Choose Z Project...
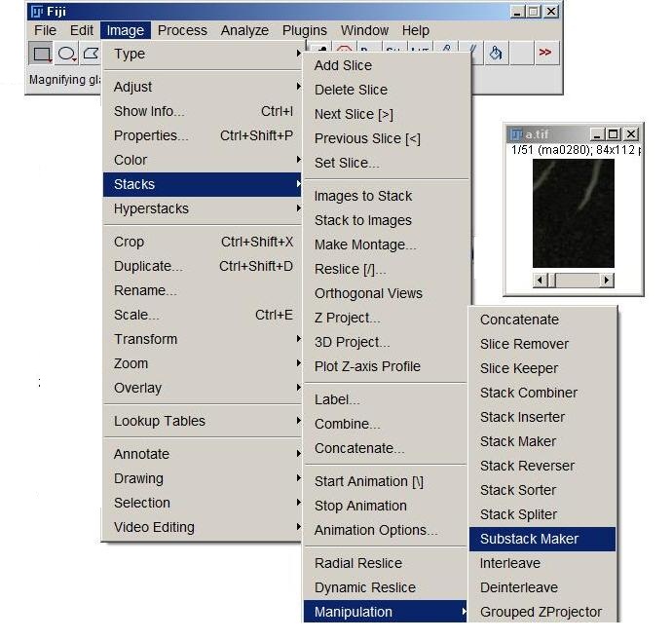This screenshot has width=672, height=640. click(x=386, y=319)
